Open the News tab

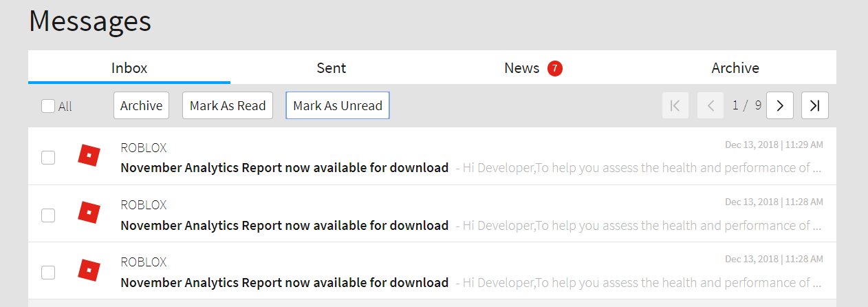coord(533,67)
